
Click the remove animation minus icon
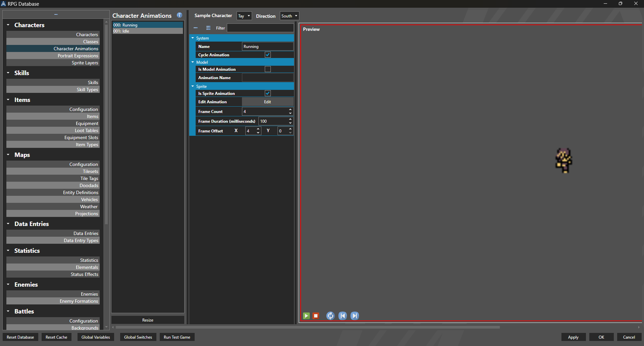point(196,28)
